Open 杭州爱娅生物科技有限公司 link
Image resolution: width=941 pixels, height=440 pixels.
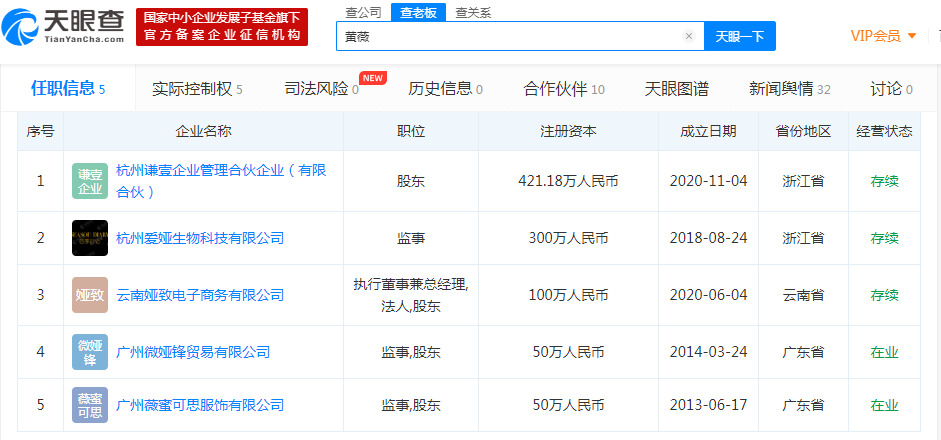pos(200,238)
